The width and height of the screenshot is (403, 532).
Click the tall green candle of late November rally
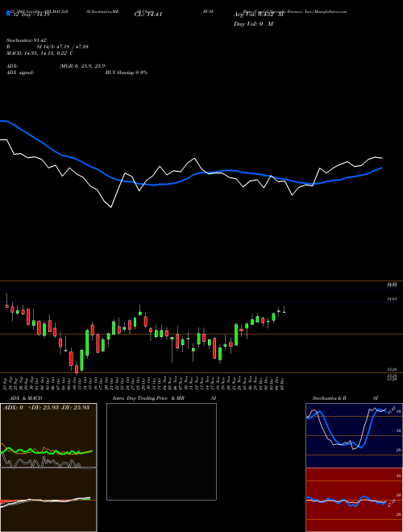click(x=236, y=335)
